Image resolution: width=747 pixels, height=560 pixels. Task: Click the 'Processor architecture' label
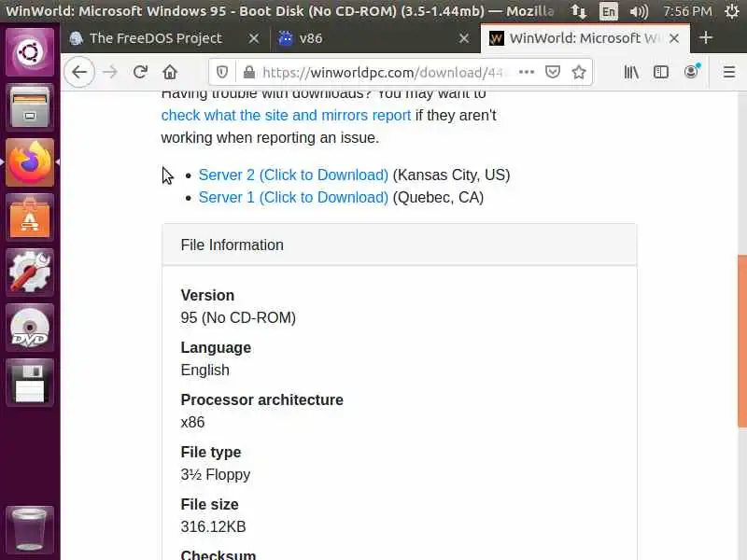tap(261, 400)
